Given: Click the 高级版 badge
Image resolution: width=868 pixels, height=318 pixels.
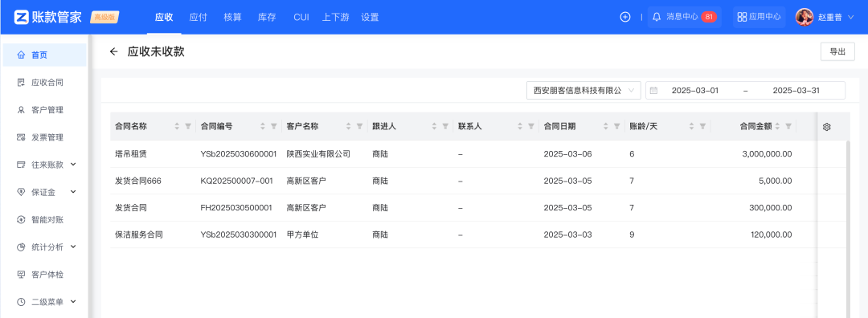Looking at the screenshot, I should coord(104,17).
